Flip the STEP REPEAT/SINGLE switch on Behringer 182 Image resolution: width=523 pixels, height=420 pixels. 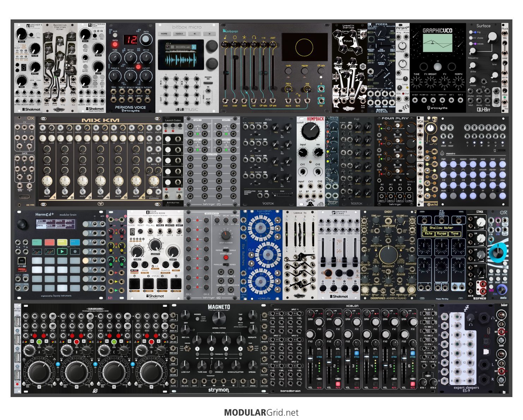tap(226, 250)
